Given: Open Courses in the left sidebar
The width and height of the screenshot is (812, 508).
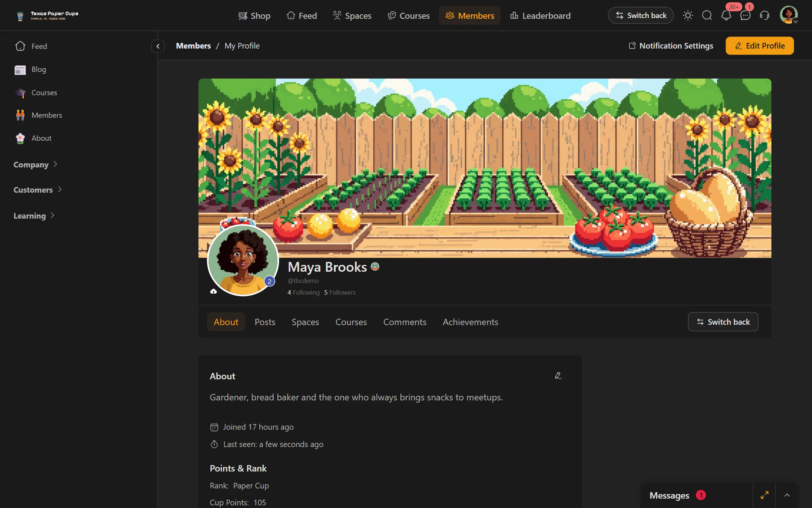Looking at the screenshot, I should (36, 93).
